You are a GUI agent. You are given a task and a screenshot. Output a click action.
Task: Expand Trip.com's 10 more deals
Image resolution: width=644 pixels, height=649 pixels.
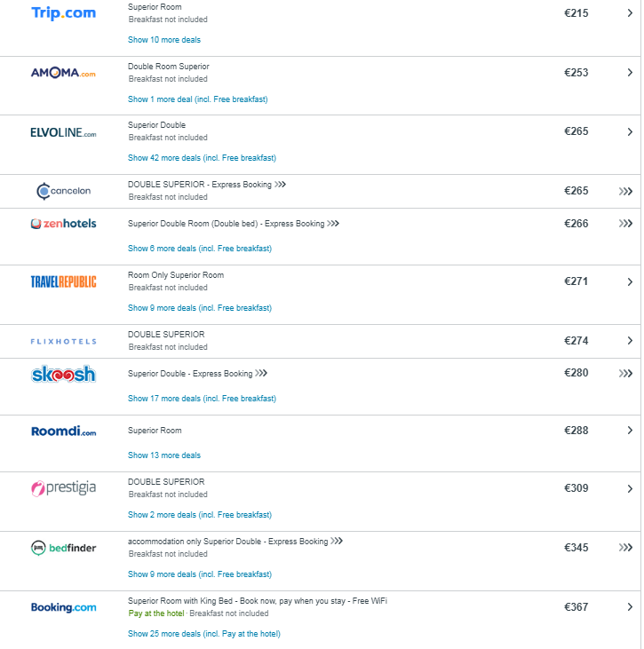click(x=164, y=40)
